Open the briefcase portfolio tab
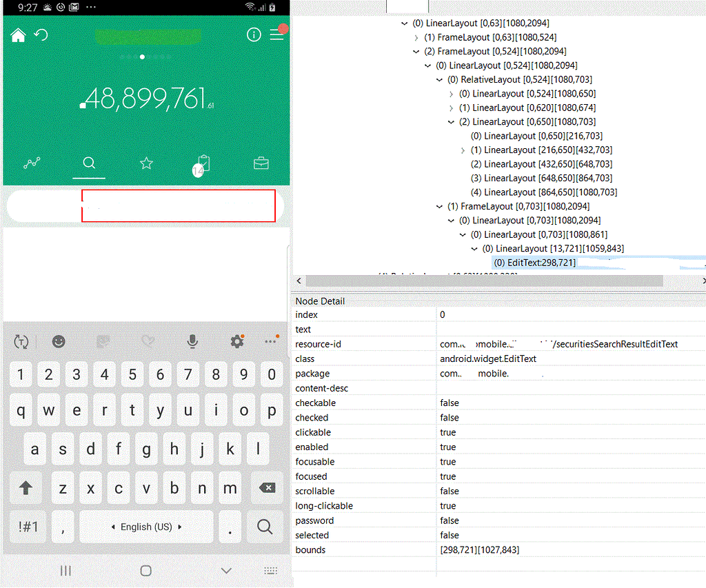Screen dimensions: 706x588 coord(261,163)
